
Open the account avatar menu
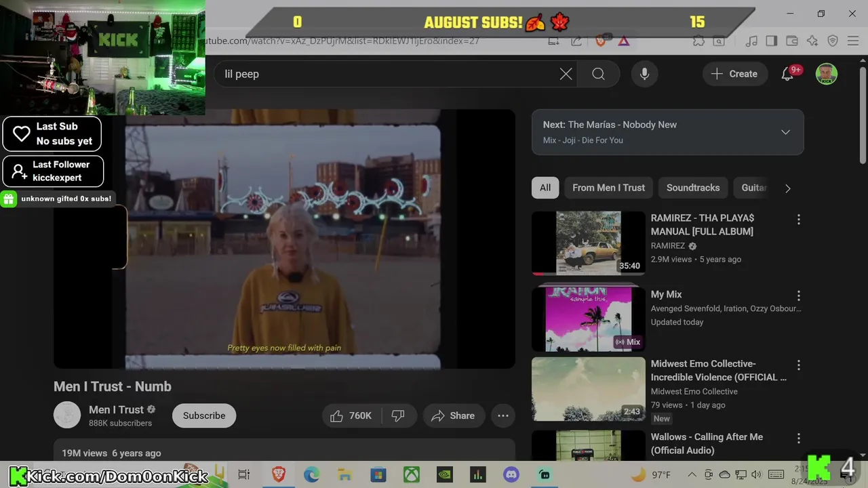pyautogui.click(x=826, y=74)
